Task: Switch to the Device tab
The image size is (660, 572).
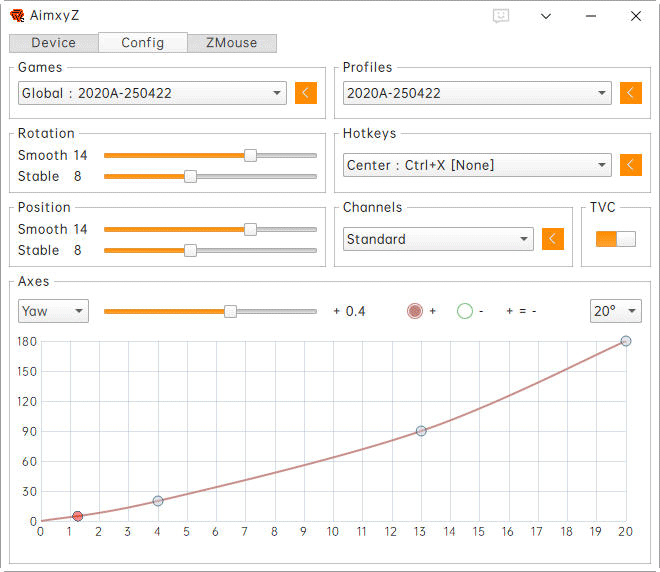Action: pyautogui.click(x=54, y=43)
